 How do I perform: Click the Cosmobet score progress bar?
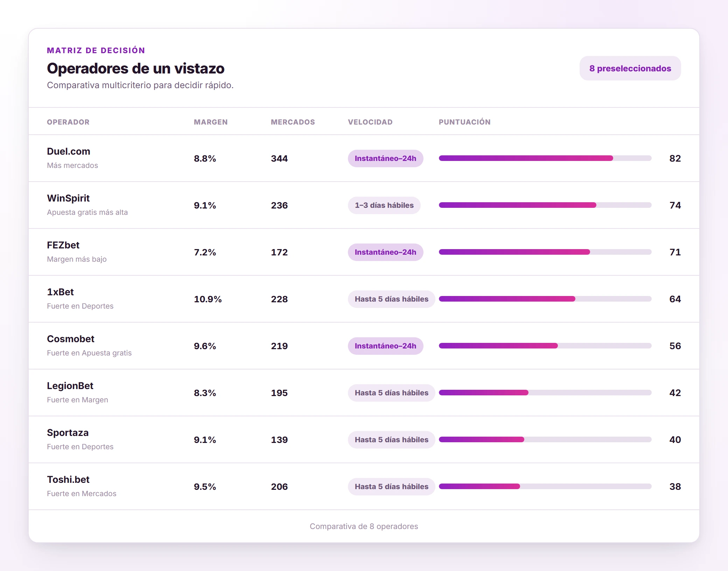pyautogui.click(x=545, y=346)
